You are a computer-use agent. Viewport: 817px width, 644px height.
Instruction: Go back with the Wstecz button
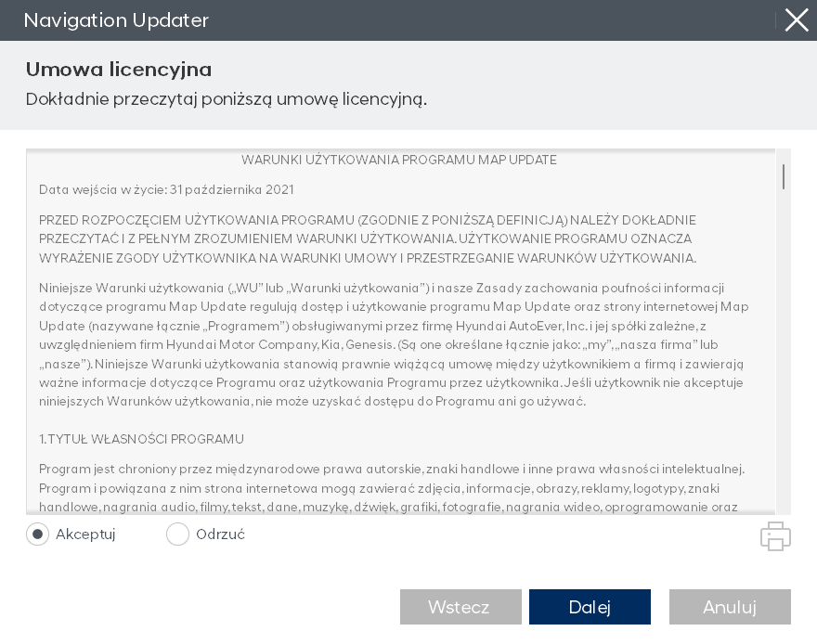(460, 607)
